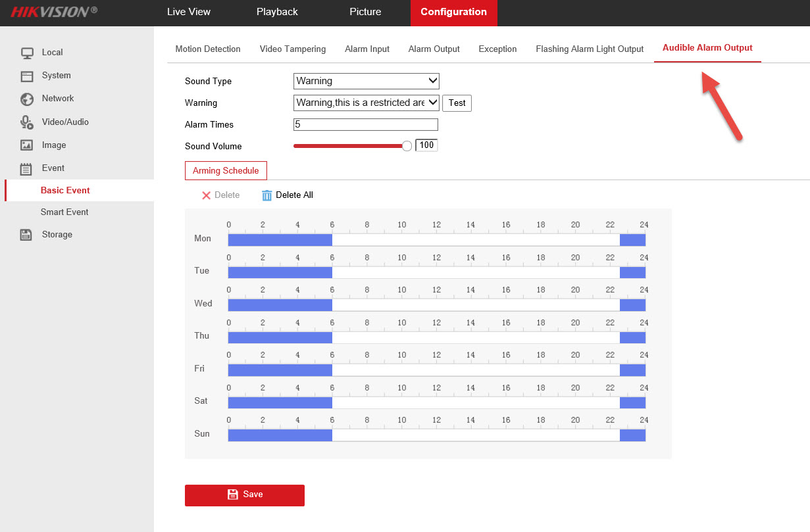Click the Storage floppy disk icon
Viewport: 810px width, 532px height.
coord(26,235)
